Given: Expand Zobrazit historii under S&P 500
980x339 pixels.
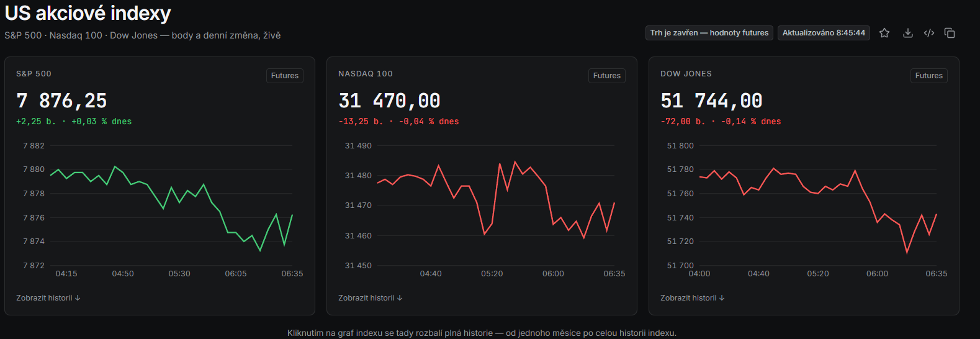Looking at the screenshot, I should [48, 298].
